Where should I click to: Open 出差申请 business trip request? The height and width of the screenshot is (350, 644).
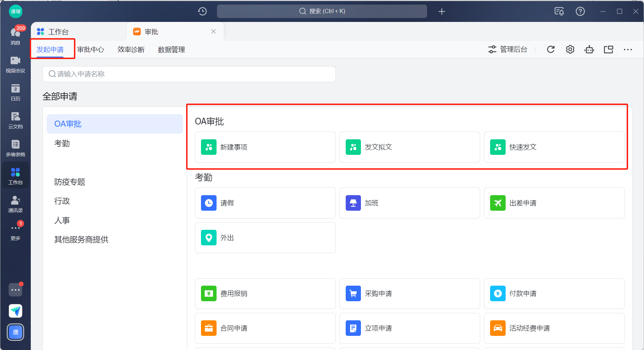click(554, 203)
